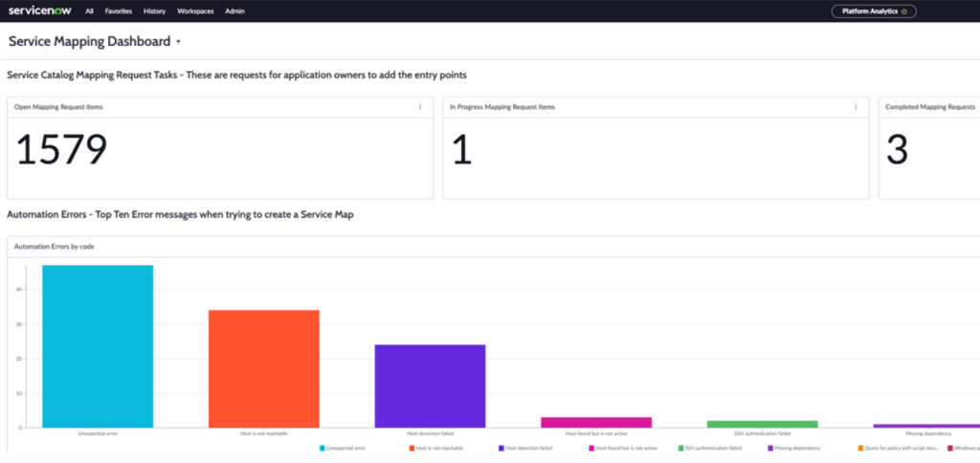
Task: Toggle Host is not reachable legend item
Action: pos(435,447)
